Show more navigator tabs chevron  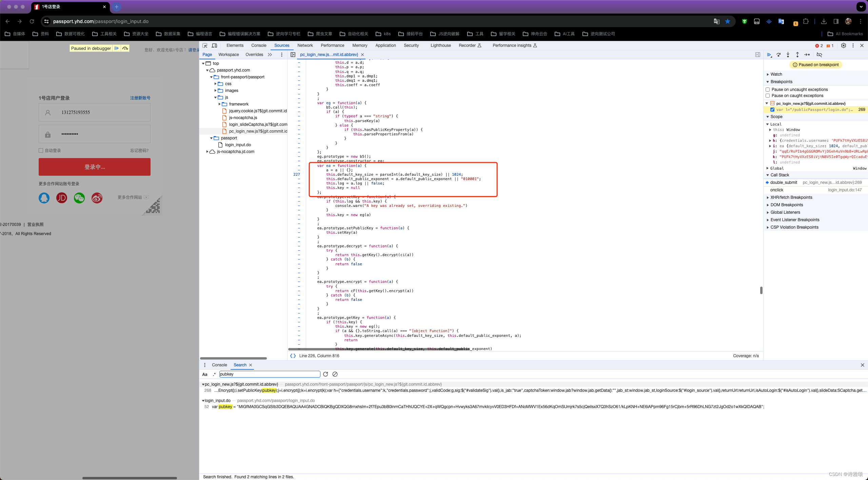270,55
